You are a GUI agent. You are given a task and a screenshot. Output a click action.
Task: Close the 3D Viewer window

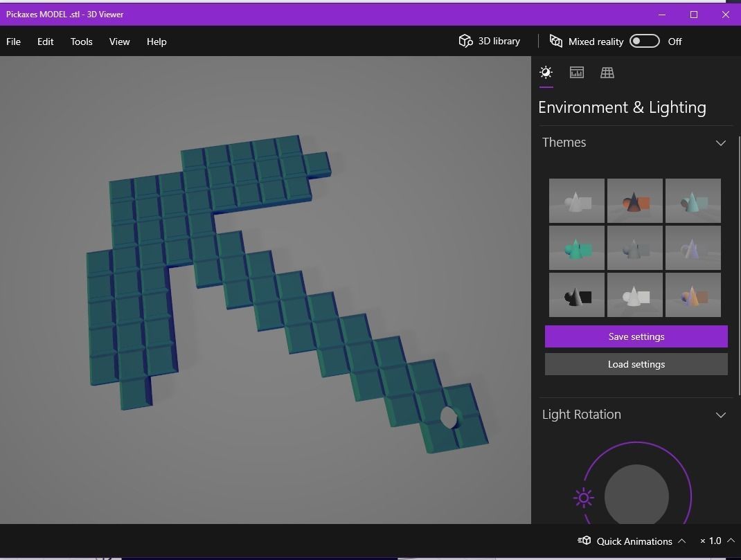click(x=725, y=15)
